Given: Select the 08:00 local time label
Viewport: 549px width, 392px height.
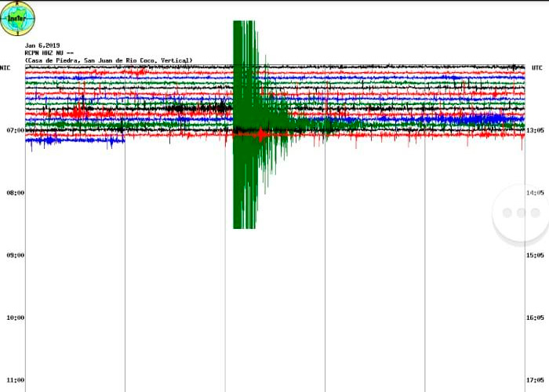Looking at the screenshot, I should 13,193.
